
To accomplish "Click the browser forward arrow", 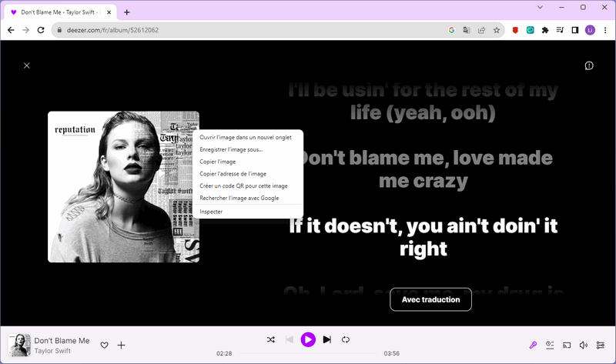I will point(25,30).
